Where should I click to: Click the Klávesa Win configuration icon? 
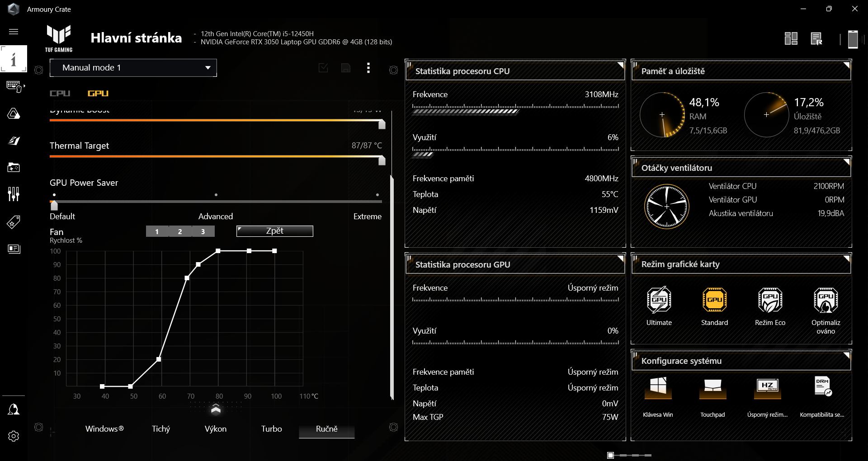coord(658,387)
